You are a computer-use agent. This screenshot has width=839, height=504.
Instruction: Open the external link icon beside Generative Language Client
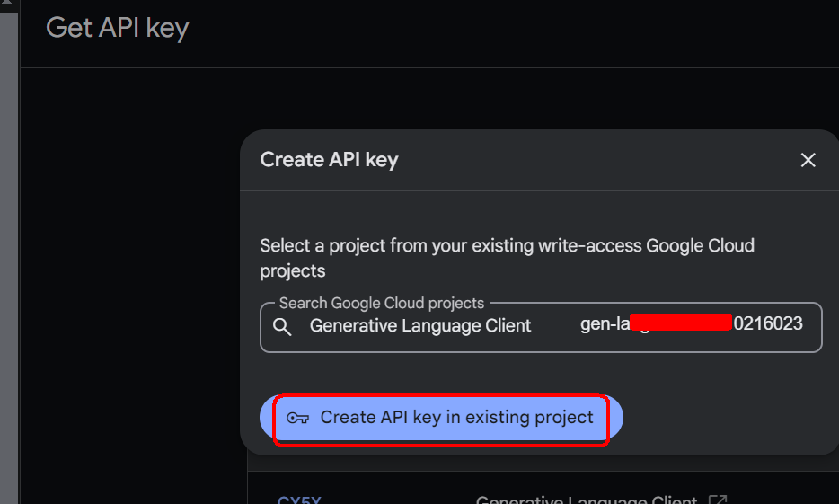pos(717,500)
